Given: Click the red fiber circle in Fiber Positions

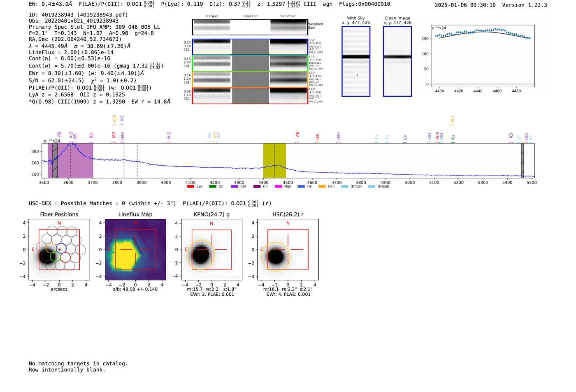Looking at the screenshot, I should tap(65, 257).
